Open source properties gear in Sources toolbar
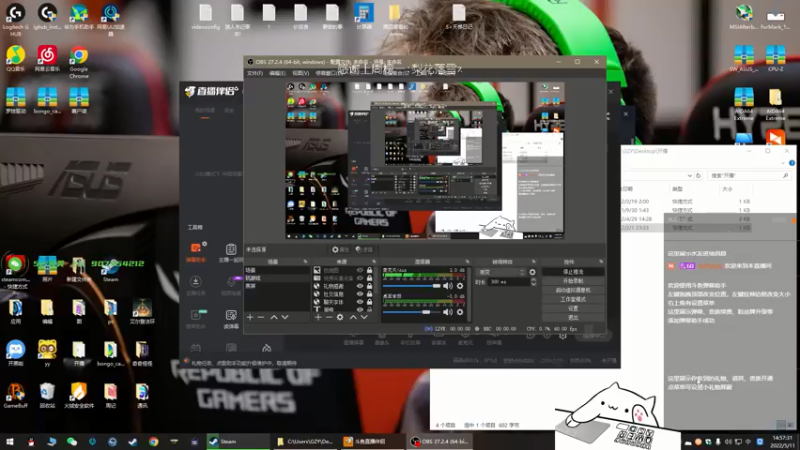Viewport: 800px width, 450px height. pyautogui.click(x=340, y=317)
